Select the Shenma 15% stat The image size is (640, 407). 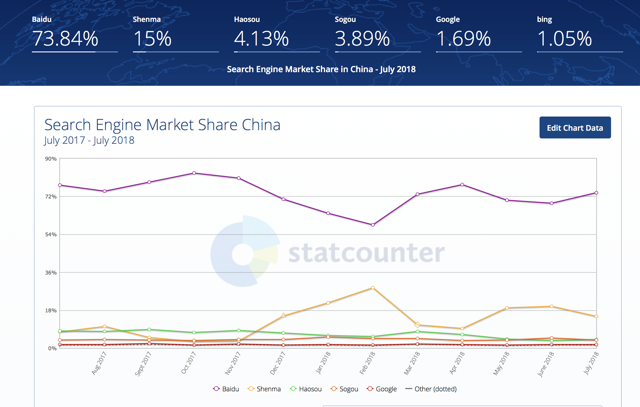pos(152,39)
